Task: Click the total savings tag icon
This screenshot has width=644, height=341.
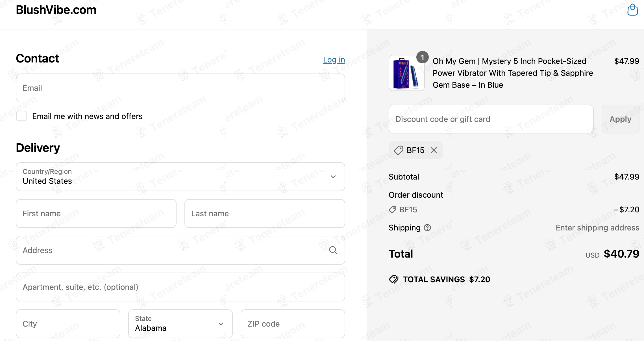Action: [394, 279]
